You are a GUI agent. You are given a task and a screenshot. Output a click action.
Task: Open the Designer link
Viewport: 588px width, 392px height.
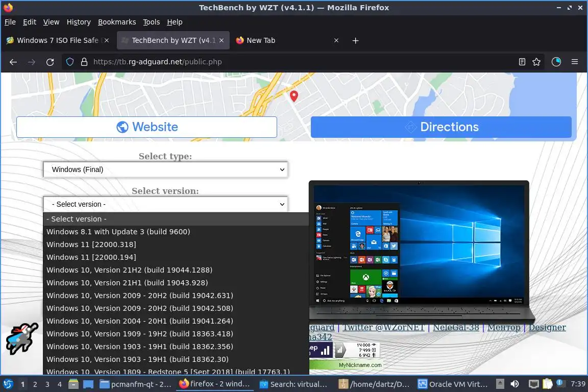click(x=547, y=328)
